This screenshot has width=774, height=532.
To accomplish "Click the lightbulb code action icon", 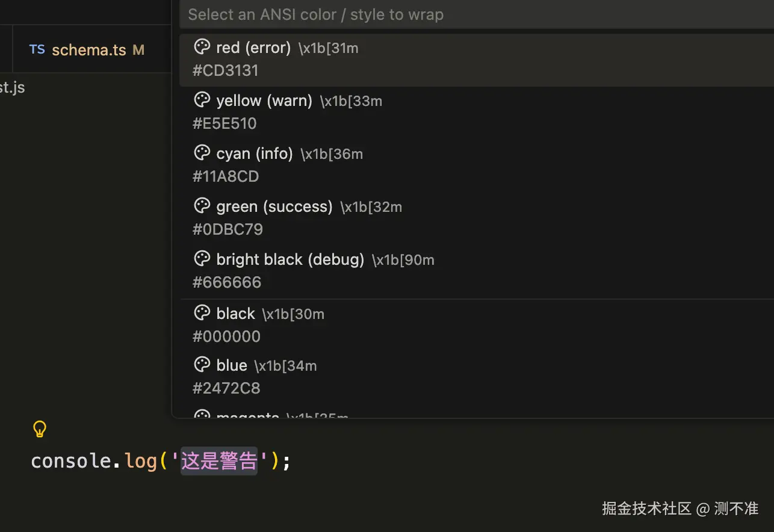I will 39,429.
